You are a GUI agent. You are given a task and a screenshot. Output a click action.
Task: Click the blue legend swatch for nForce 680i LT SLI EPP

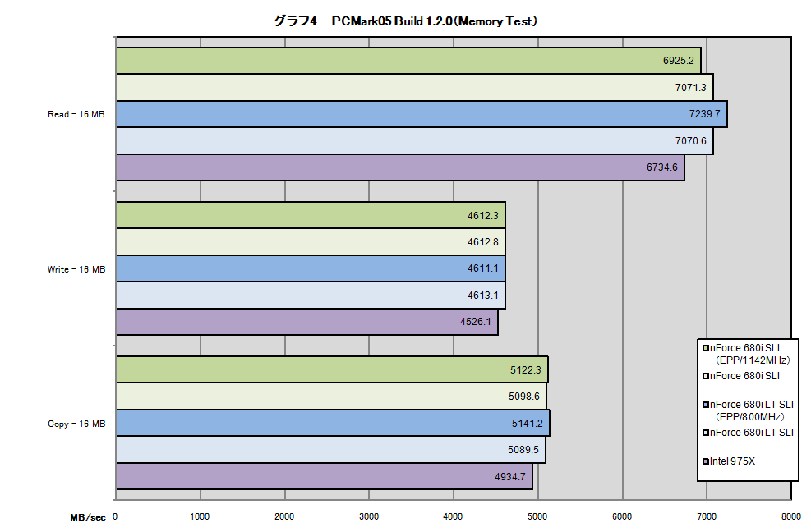click(x=706, y=405)
